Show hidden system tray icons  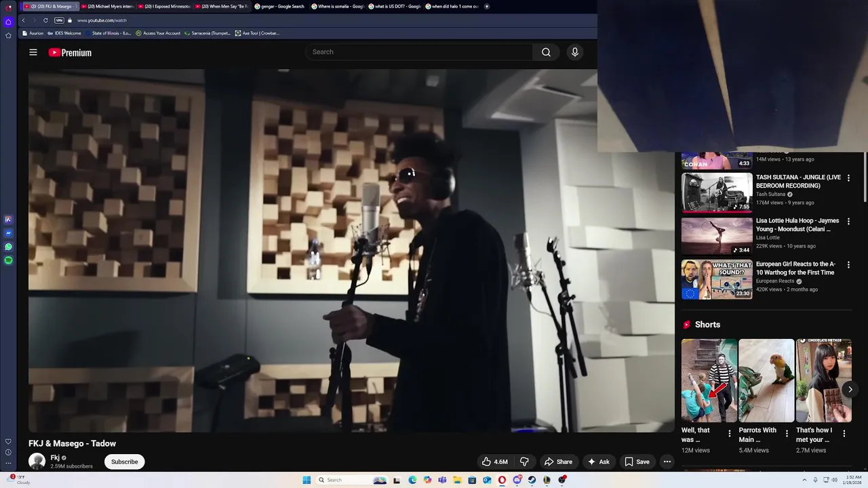(804, 480)
